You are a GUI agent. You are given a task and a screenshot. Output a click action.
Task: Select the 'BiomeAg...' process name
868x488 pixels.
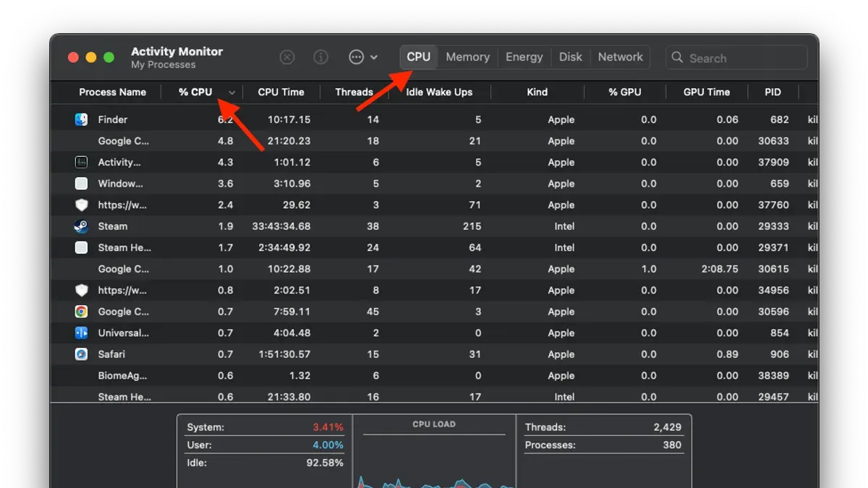[122, 375]
